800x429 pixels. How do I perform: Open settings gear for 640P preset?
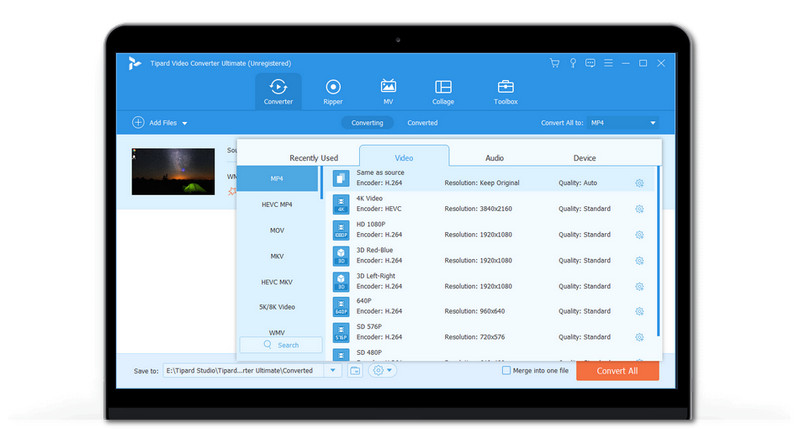pyautogui.click(x=639, y=311)
